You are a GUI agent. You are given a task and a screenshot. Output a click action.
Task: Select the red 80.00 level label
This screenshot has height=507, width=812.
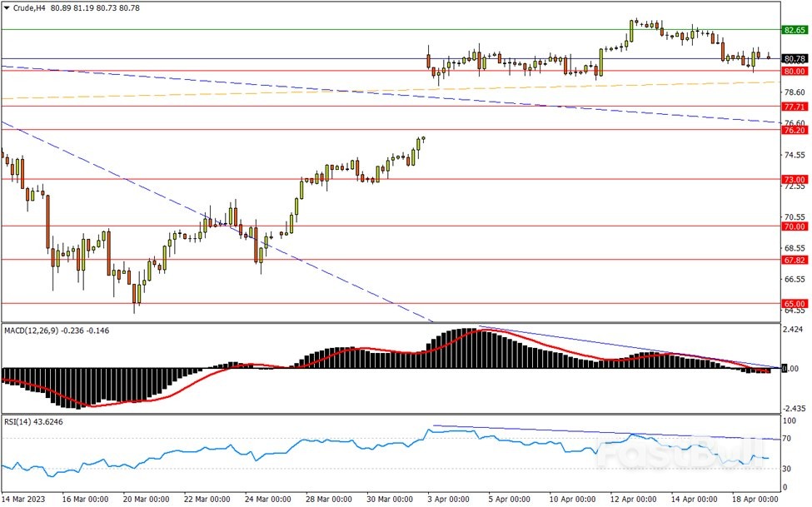tap(794, 72)
